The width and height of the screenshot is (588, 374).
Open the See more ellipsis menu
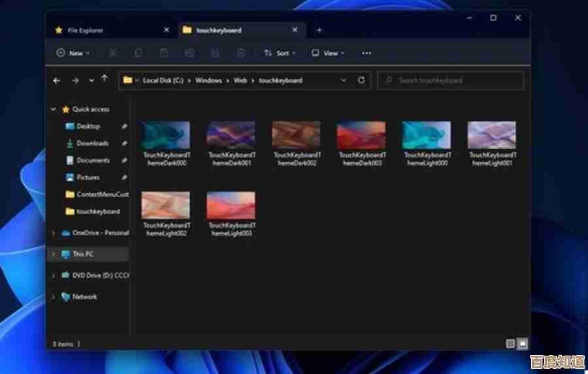pyautogui.click(x=367, y=53)
